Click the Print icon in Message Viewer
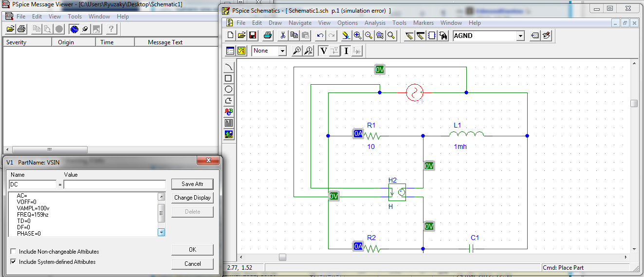 click(21, 29)
